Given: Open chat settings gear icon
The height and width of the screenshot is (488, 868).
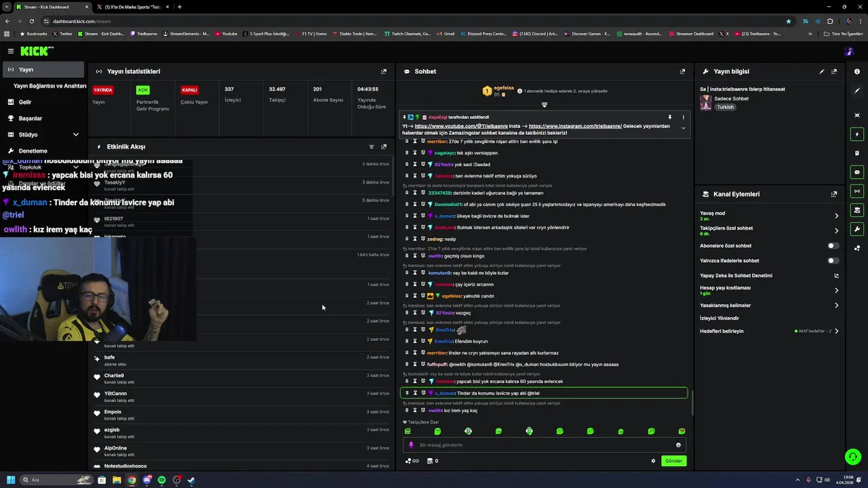Looking at the screenshot, I should click(653, 461).
